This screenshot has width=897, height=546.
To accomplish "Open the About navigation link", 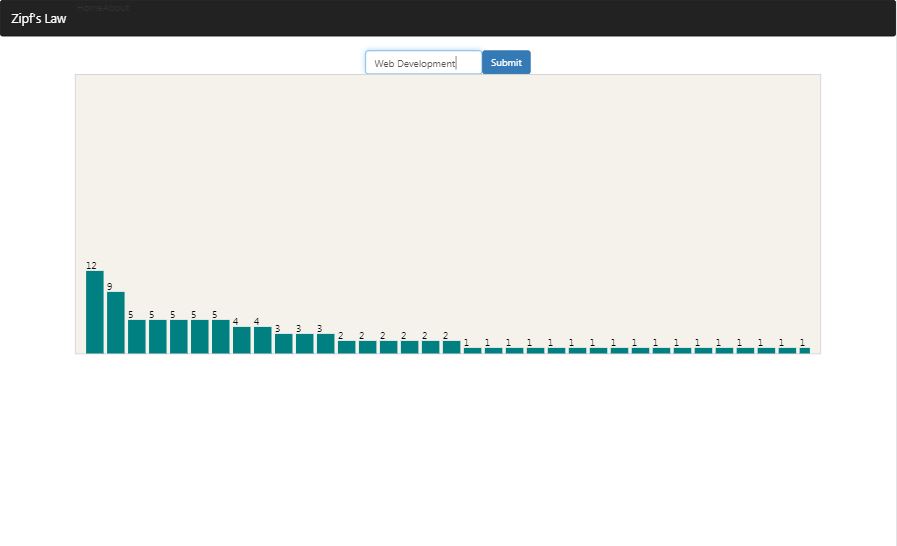I will point(116,8).
